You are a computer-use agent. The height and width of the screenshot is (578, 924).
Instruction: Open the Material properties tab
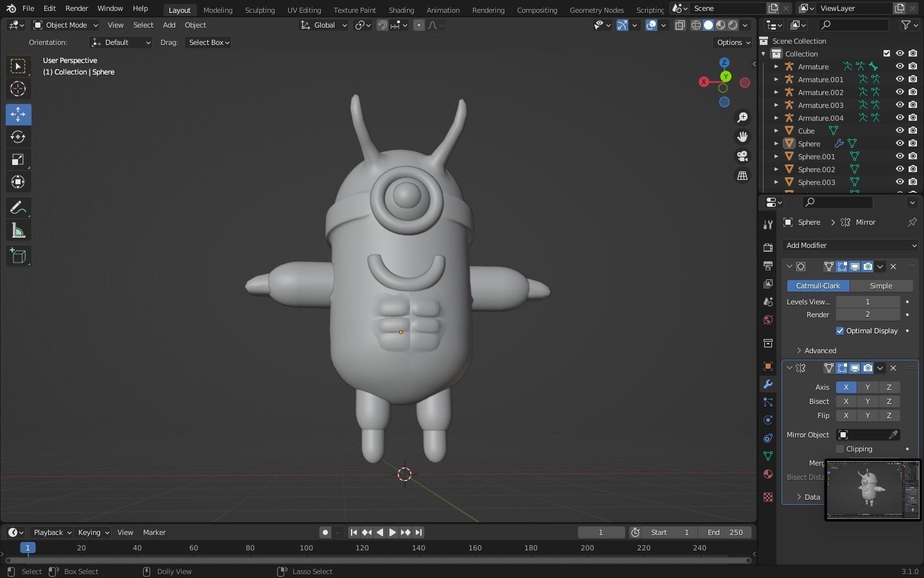coord(767,474)
